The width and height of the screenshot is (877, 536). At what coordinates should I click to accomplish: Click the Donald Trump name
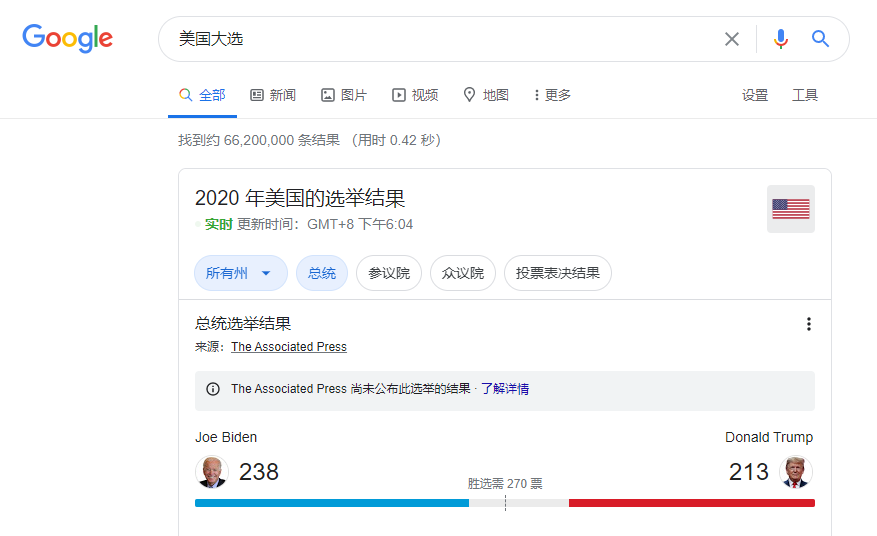pyautogui.click(x=768, y=437)
